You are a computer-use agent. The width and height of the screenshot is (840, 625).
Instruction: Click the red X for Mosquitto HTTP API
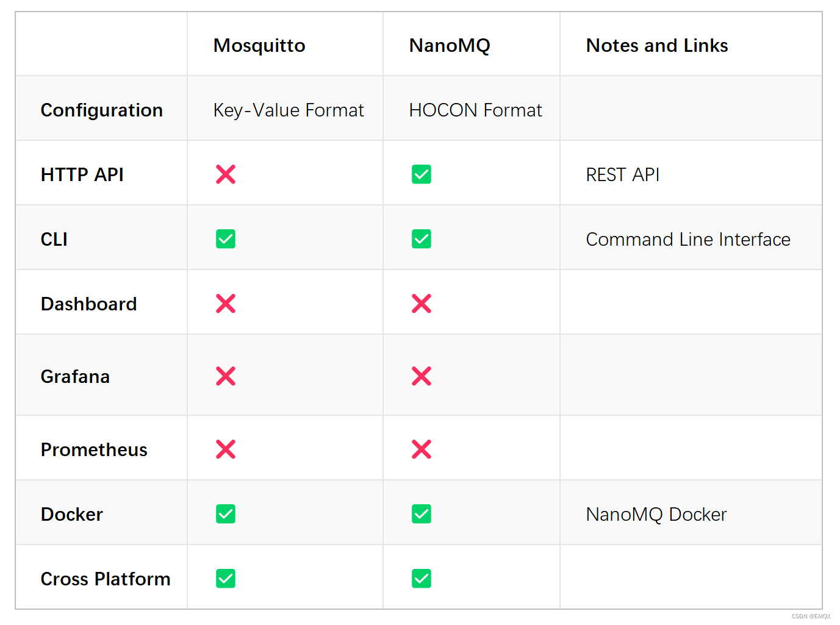226,174
